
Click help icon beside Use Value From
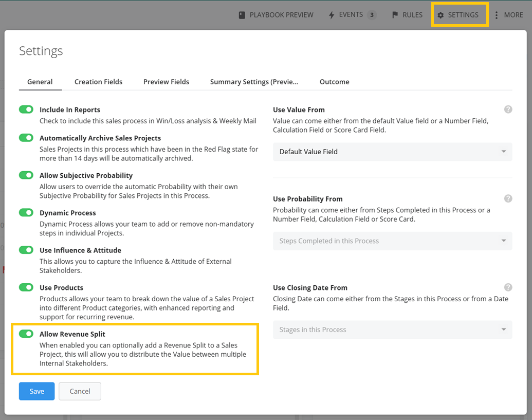click(508, 109)
